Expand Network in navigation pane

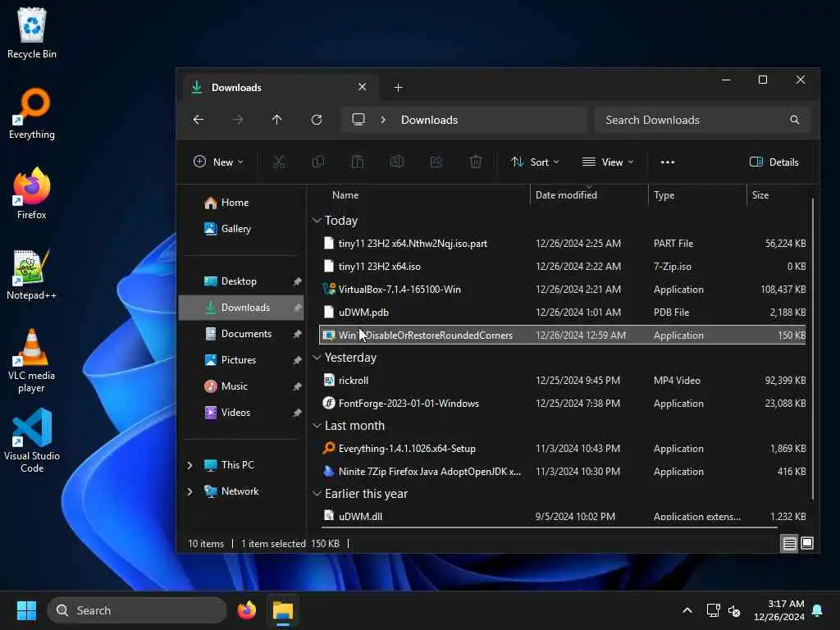tap(189, 491)
